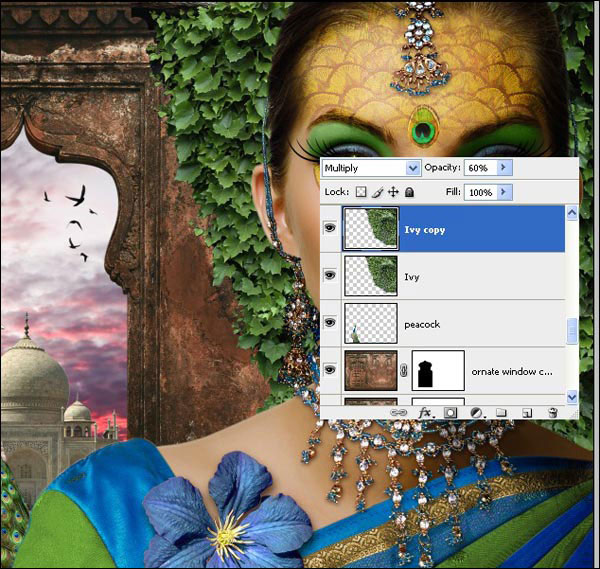The image size is (600, 569).
Task: Enable Lock all padlock icon
Action: coord(409,192)
